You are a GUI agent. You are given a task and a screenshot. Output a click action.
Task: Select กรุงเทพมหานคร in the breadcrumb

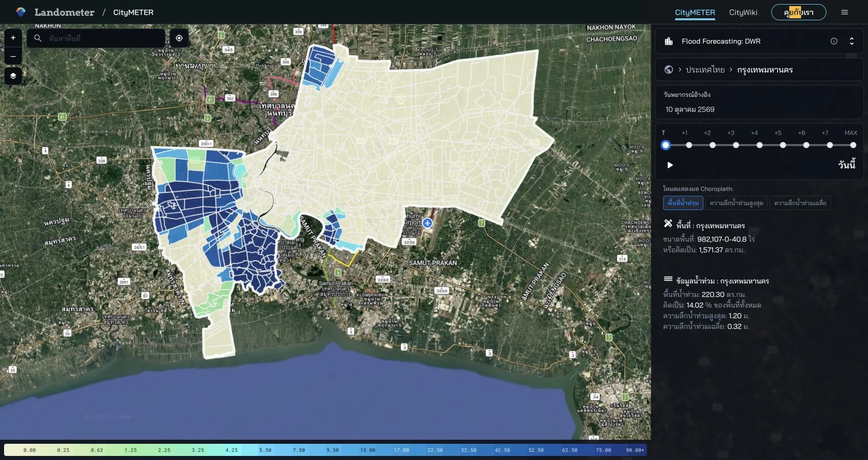tap(765, 69)
